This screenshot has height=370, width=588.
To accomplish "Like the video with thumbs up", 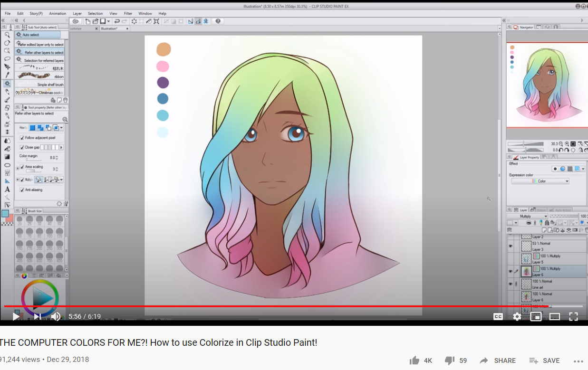I will pyautogui.click(x=414, y=361).
